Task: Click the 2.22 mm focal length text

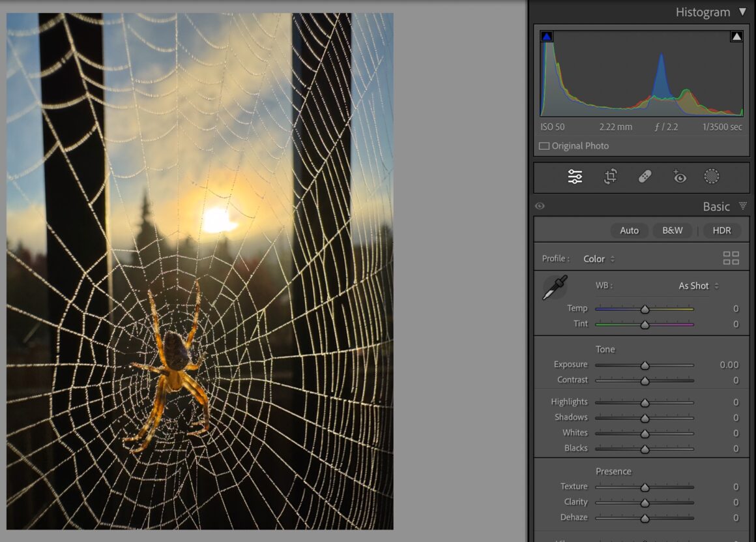Action: 616,127
